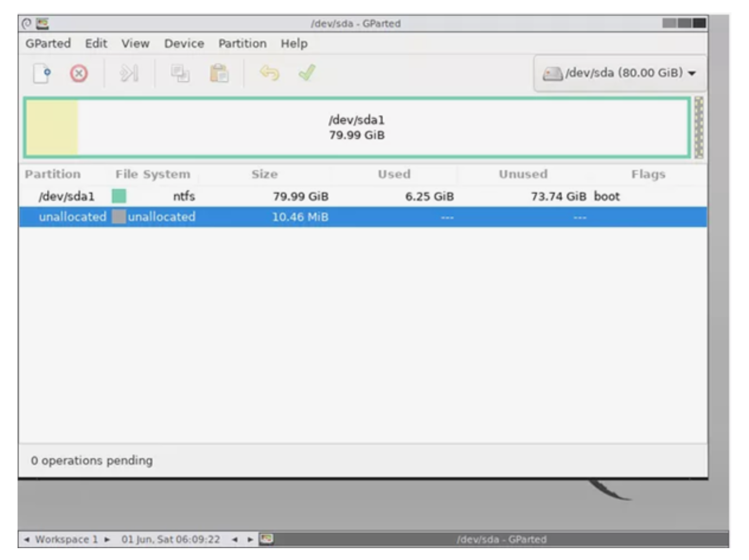Viewport: 749px width, 560px height.
Task: Click the 6.25 GiB used cell
Action: tap(429, 196)
